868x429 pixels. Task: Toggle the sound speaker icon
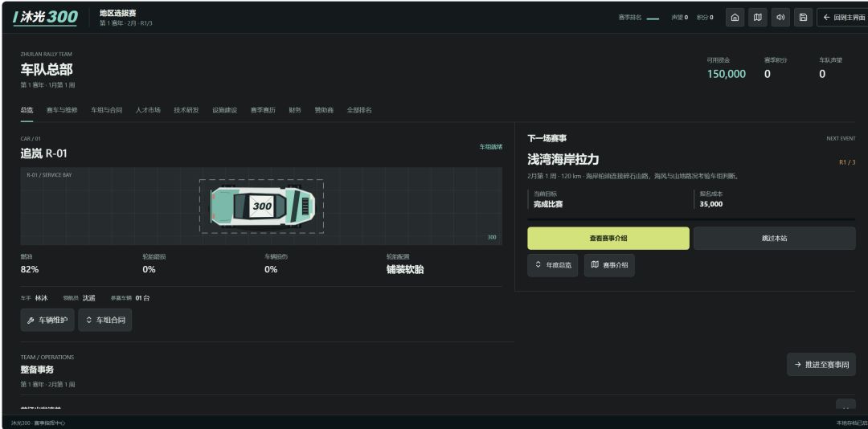pyautogui.click(x=780, y=17)
